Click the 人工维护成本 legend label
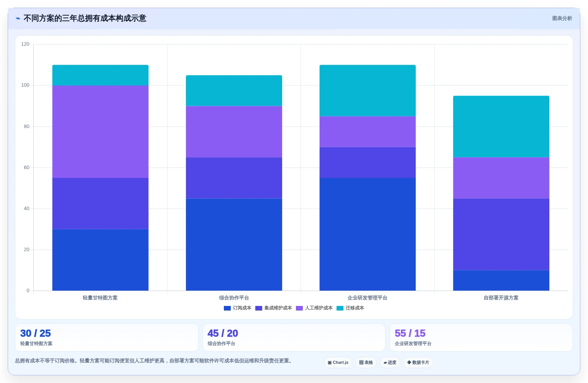 tap(319, 308)
